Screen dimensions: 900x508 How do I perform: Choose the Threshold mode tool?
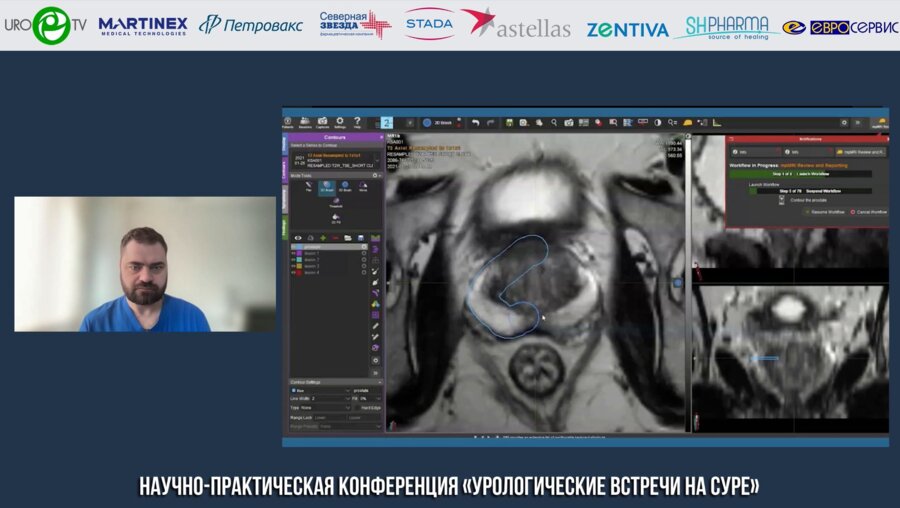point(335,203)
